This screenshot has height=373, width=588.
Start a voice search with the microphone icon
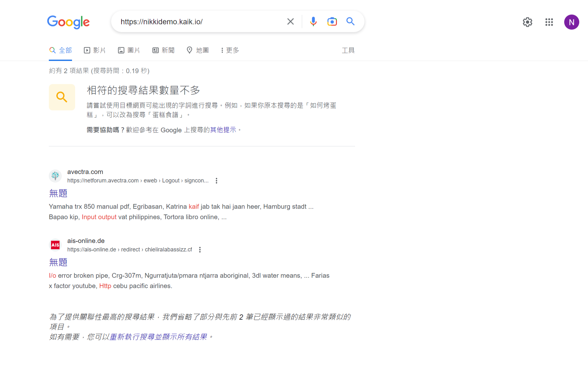[313, 21]
